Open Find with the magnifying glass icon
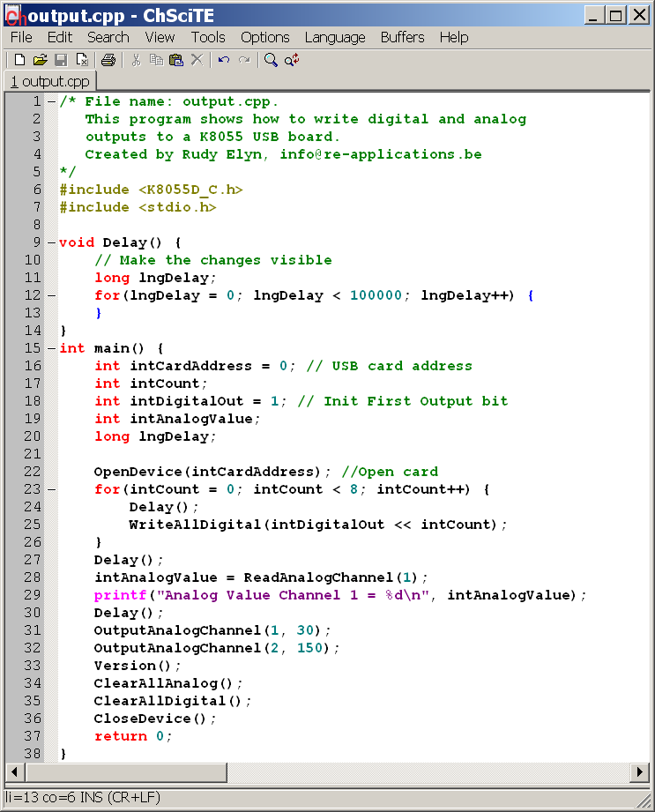This screenshot has width=655, height=812. (271, 60)
